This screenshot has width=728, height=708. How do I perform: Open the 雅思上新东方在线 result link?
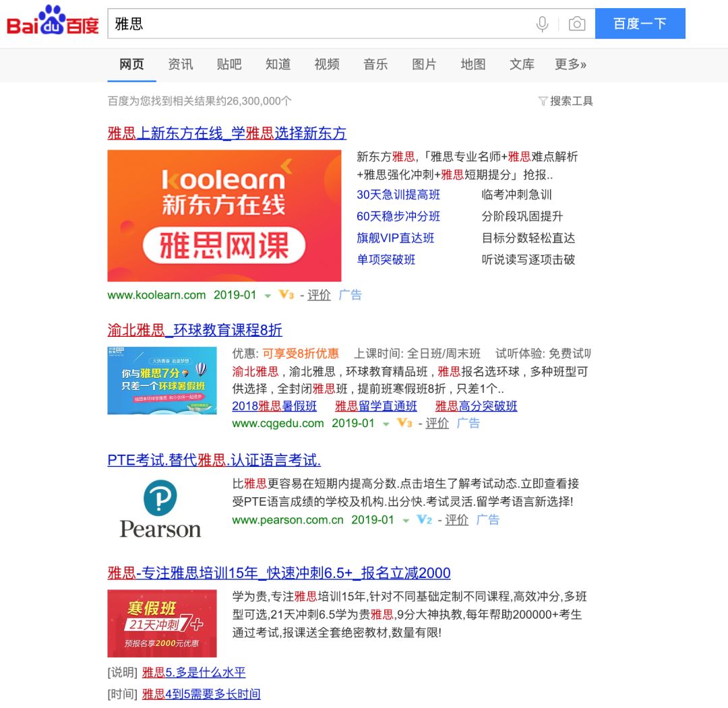(227, 133)
